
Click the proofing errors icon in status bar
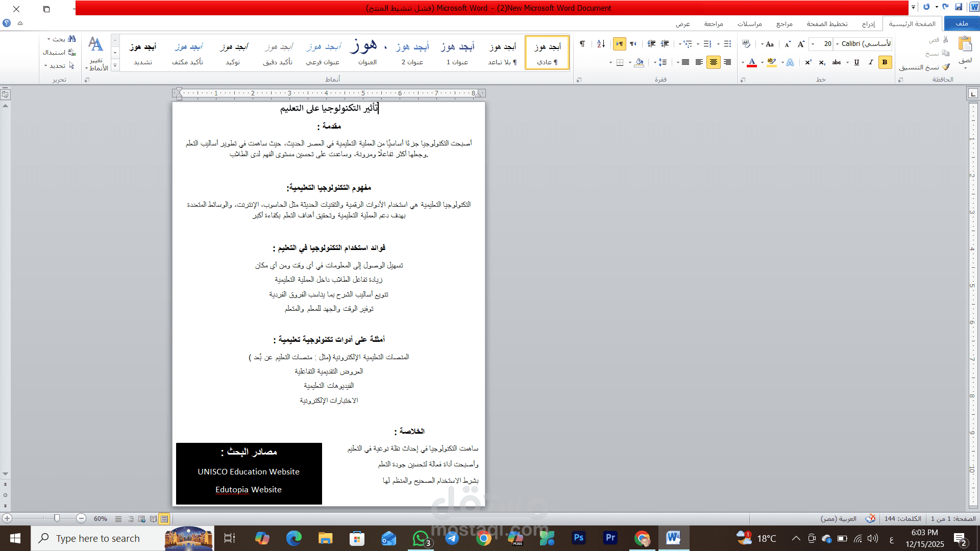[870, 518]
